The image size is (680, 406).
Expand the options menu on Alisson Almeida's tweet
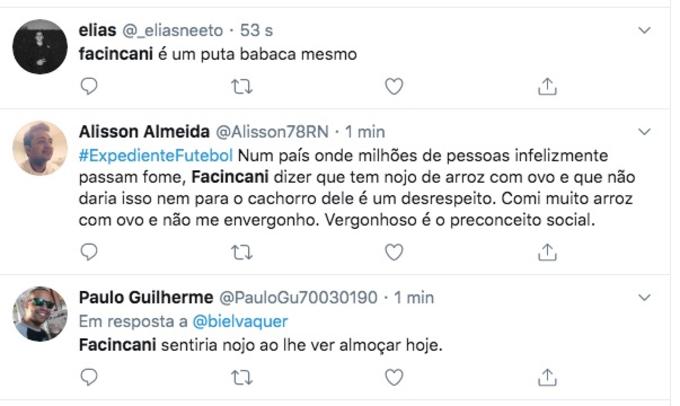645,131
